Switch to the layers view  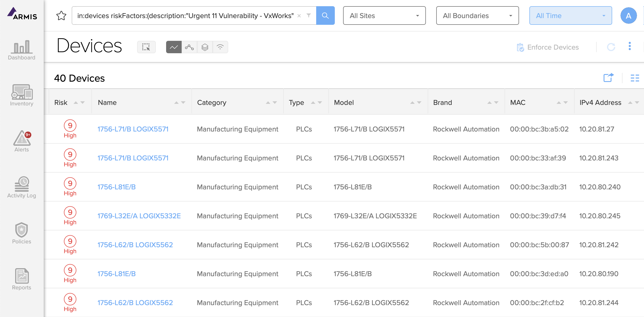[205, 47]
